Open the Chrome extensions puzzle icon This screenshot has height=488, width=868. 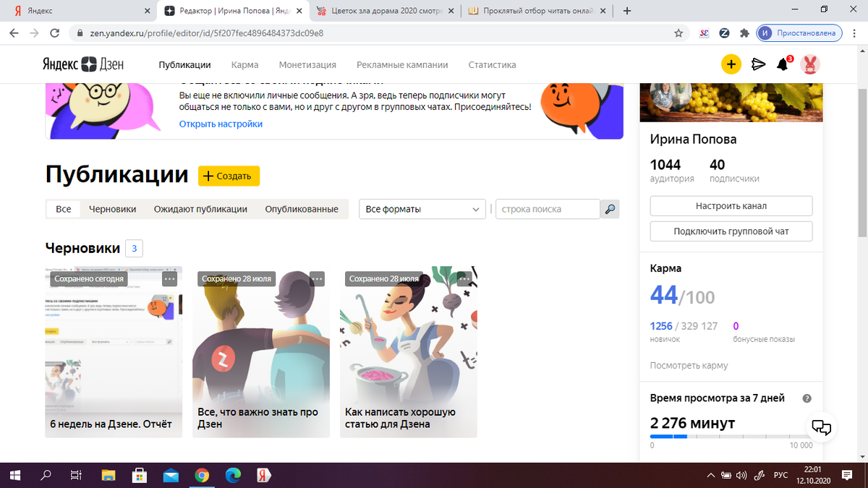pos(744,33)
